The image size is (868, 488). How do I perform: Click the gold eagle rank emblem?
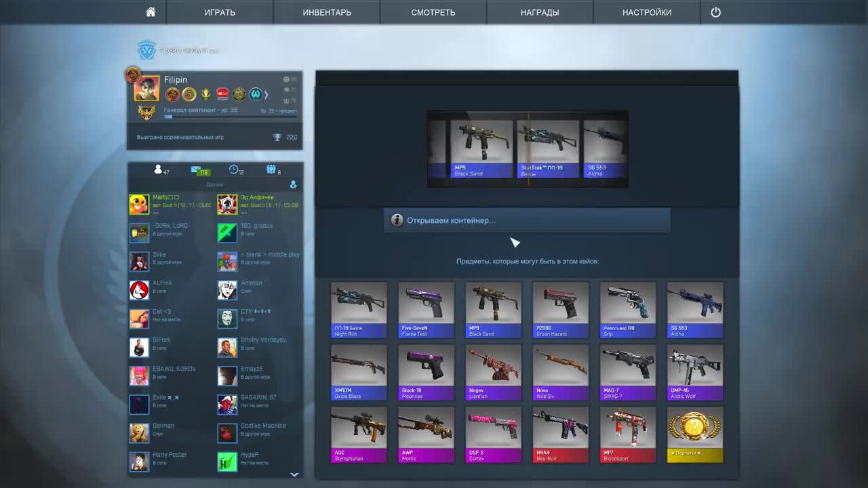pos(146,113)
